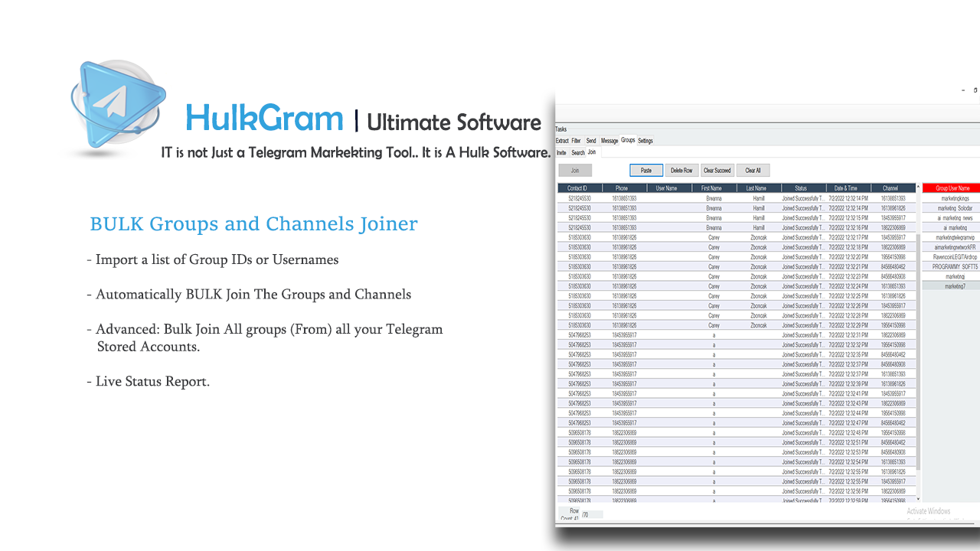Screen dimensions: 980x551
Task: Open the Send tab
Action: point(591,141)
